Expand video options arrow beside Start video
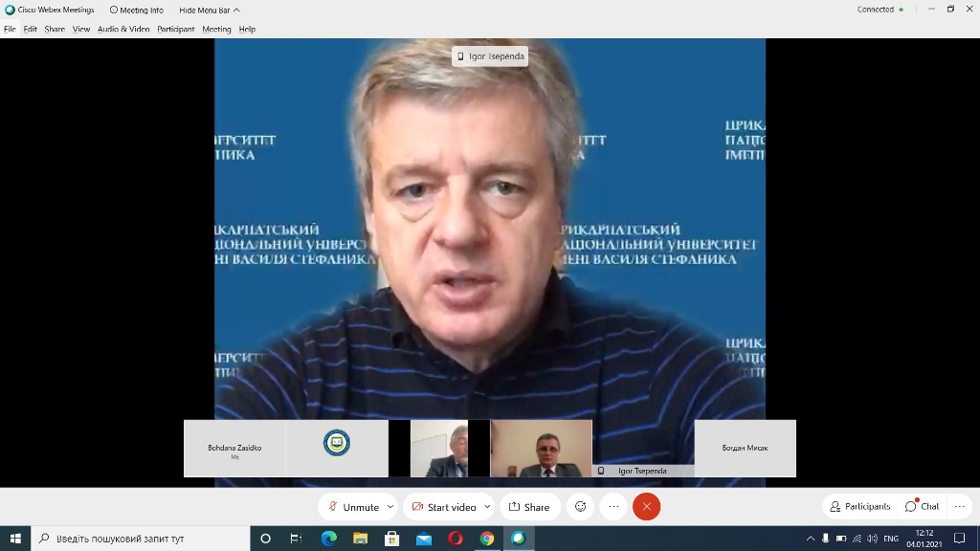Image resolution: width=980 pixels, height=551 pixels. [487, 507]
